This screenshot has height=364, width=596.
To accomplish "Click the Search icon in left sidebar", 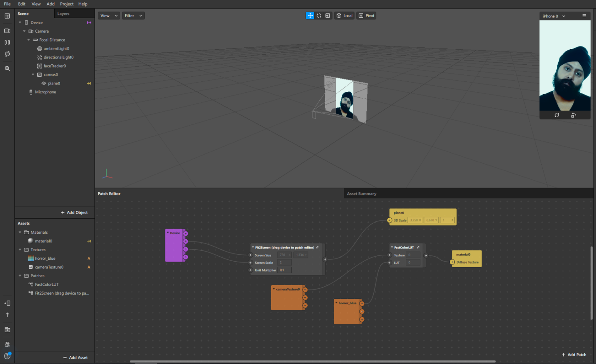I will pyautogui.click(x=7, y=69).
